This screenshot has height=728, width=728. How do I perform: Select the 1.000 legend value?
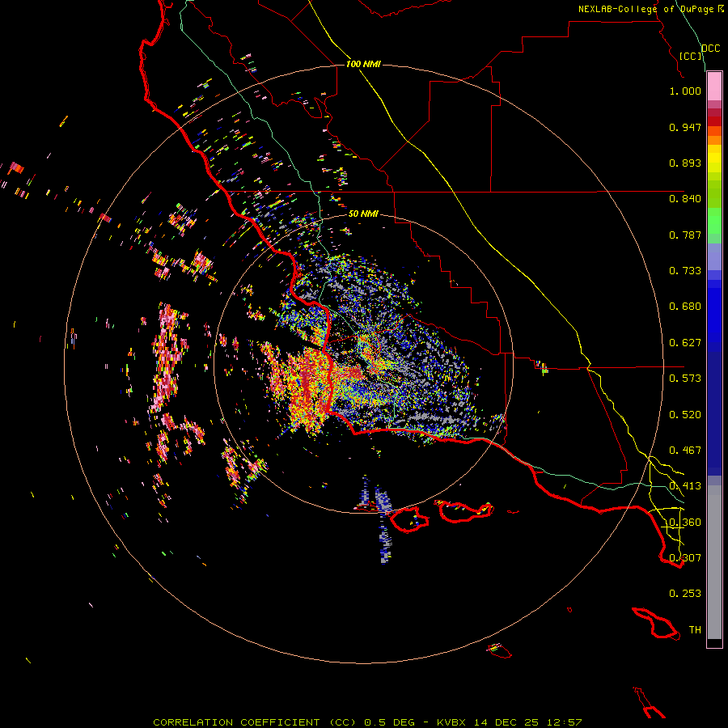(x=685, y=91)
